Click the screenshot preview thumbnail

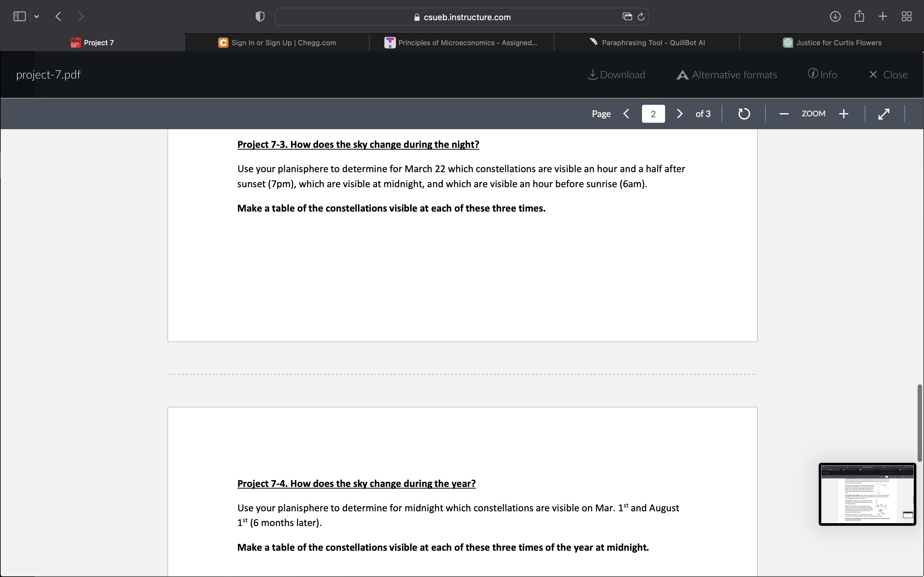(867, 494)
